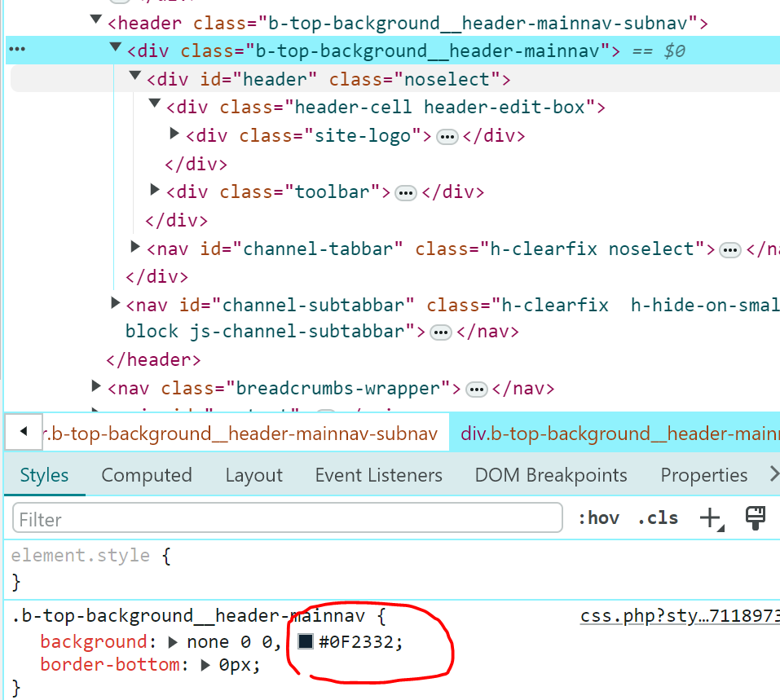Expand the site-logo div node
This screenshot has height=700, width=780.
tap(174, 133)
